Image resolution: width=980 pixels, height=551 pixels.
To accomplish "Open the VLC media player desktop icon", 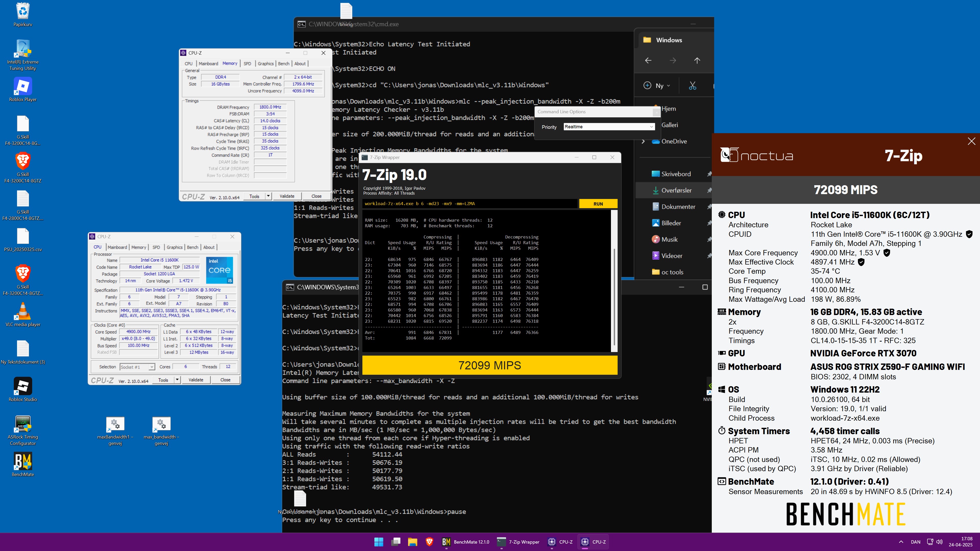I will (23, 315).
